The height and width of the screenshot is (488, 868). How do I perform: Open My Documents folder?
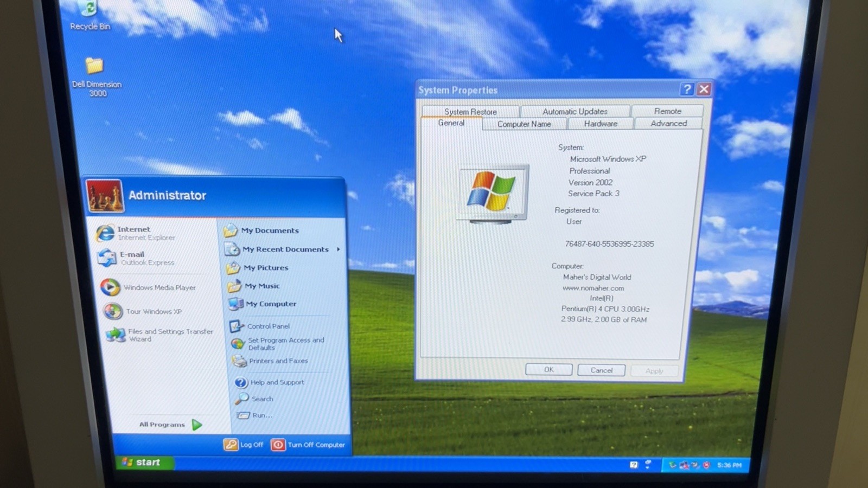(x=261, y=230)
